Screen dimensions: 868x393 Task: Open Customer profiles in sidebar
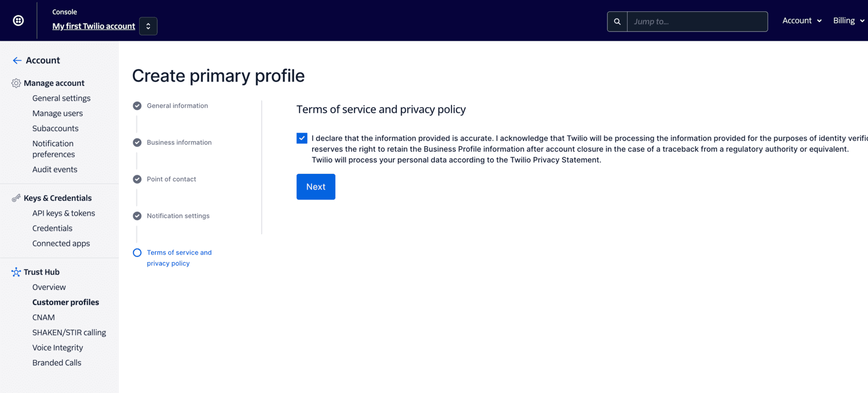pos(65,302)
